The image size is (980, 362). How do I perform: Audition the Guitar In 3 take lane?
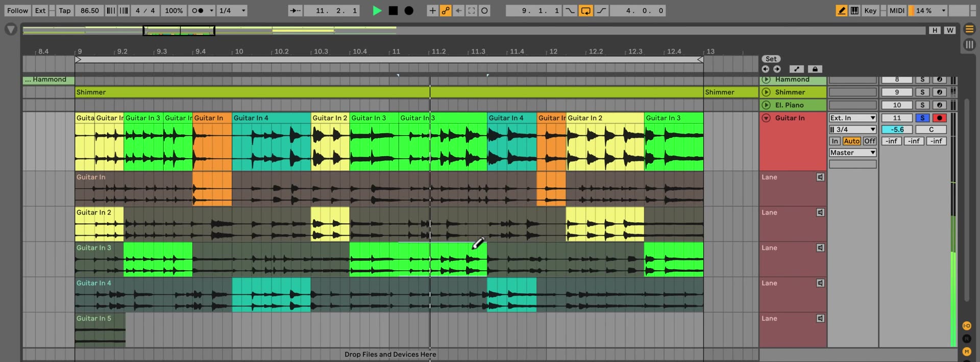coord(820,248)
